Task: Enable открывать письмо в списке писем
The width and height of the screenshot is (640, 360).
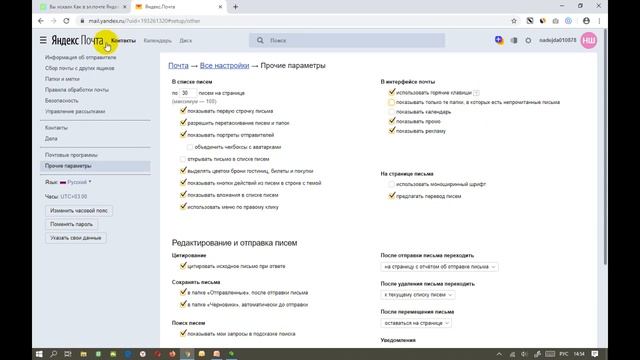Action: [183, 159]
